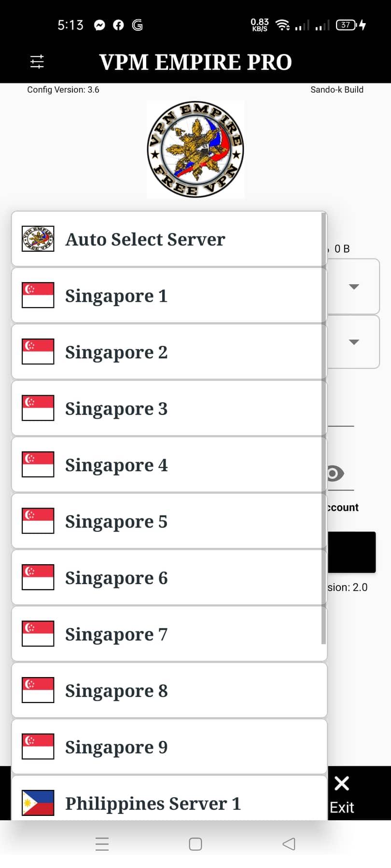Tap Android back navigation triangle

pyautogui.click(x=289, y=844)
